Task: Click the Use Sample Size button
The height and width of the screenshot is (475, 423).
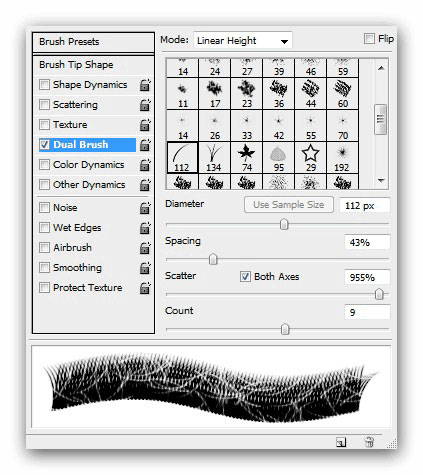Action: 289,205
